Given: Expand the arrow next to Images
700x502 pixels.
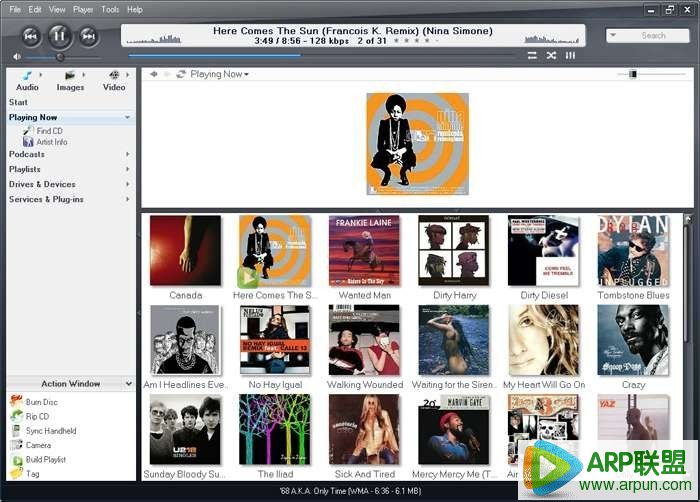Looking at the screenshot, I should (x=83, y=75).
